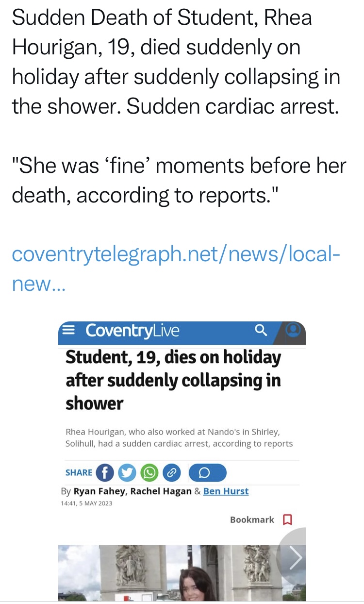Visit author Ben Hurst's page
This screenshot has height=604, width=364.
tap(226, 491)
